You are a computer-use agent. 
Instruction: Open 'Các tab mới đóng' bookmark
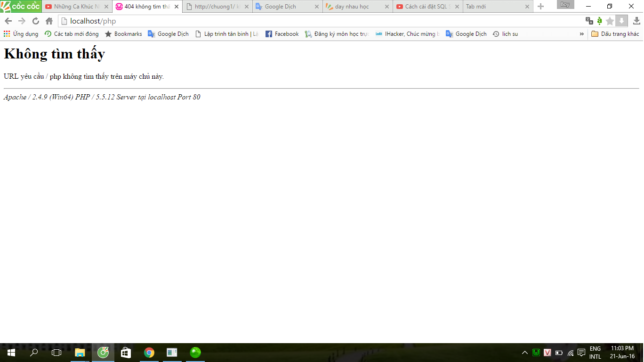tap(72, 34)
